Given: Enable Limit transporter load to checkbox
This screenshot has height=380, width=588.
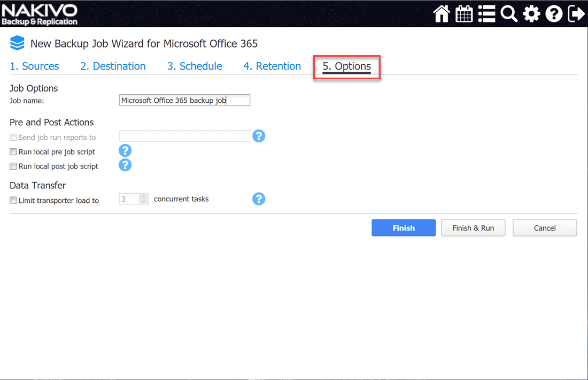Looking at the screenshot, I should 13,200.
